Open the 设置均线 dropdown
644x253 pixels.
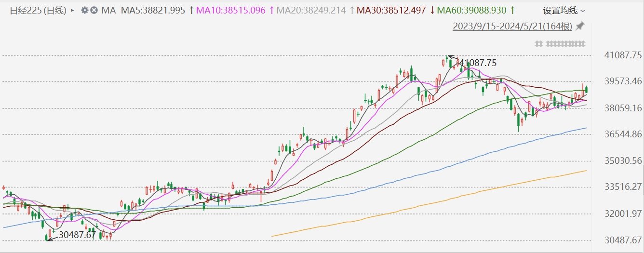[x=564, y=11]
